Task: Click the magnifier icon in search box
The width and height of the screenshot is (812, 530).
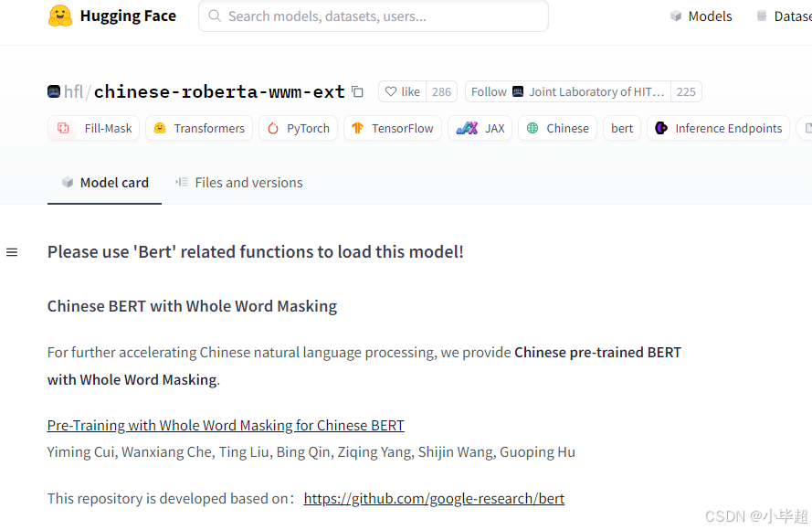Action: tap(215, 16)
